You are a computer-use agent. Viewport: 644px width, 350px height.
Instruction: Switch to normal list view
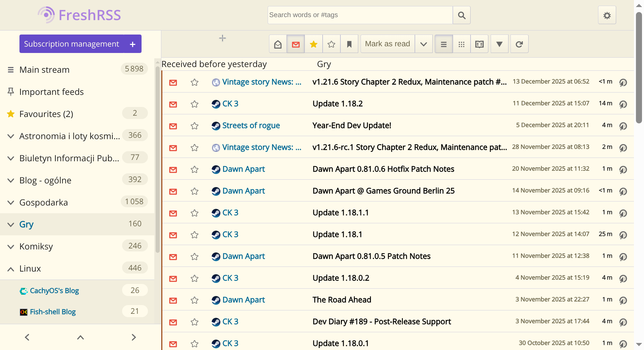coord(443,44)
